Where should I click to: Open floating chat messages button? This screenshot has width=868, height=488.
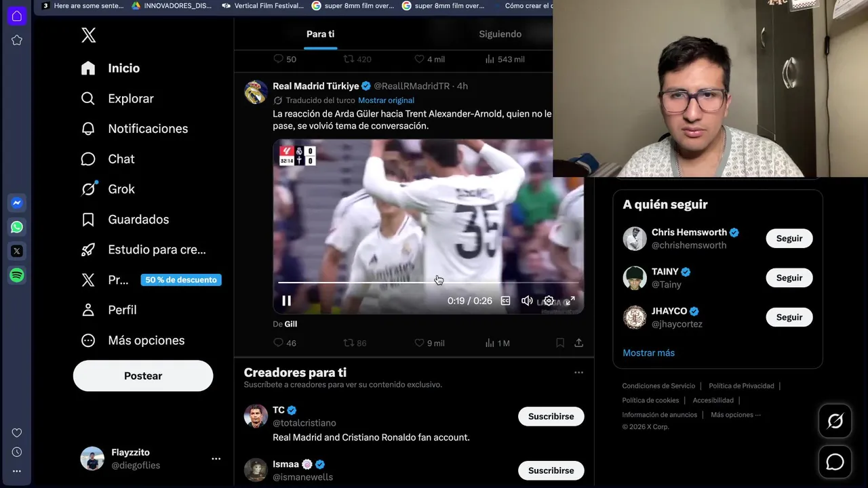(x=835, y=462)
